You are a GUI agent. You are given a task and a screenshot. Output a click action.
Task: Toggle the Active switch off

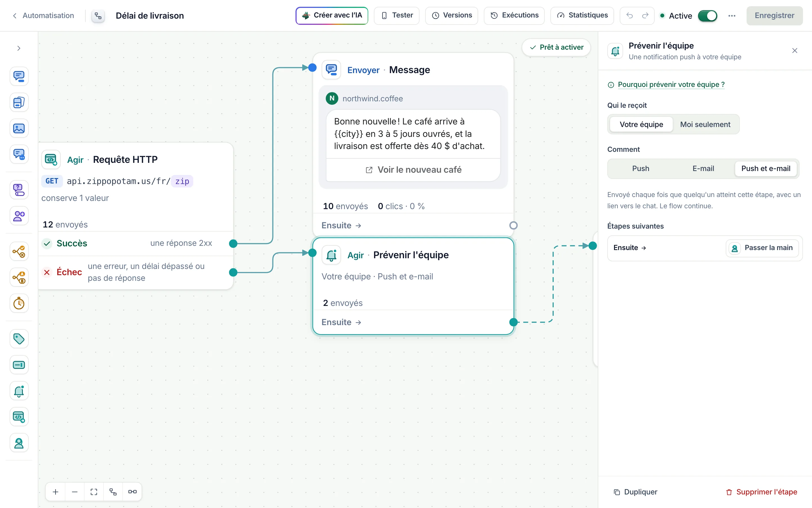pos(707,16)
